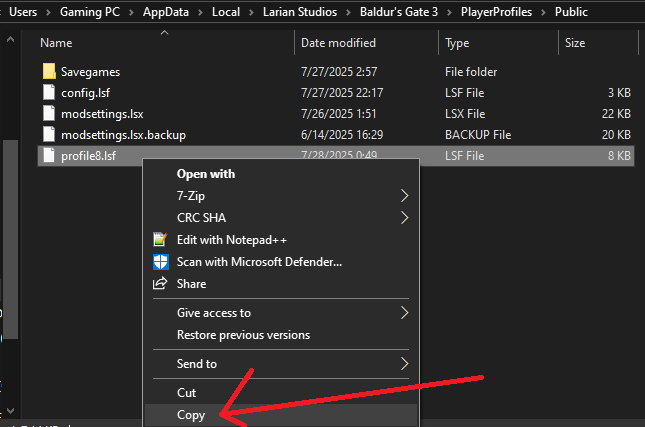This screenshot has width=645, height=427.
Task: Click the Notepad++ icon in context menu
Action: click(159, 240)
